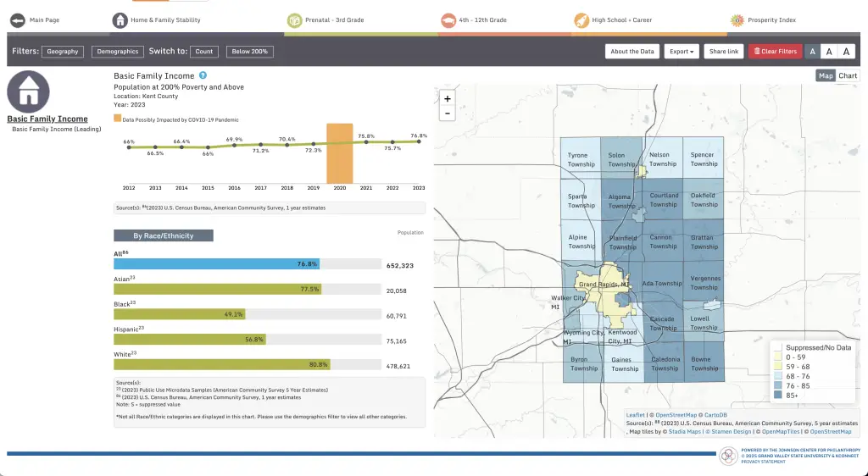Click the Home & Family Stability house icon
The height and width of the screenshot is (476, 868).
120,19
